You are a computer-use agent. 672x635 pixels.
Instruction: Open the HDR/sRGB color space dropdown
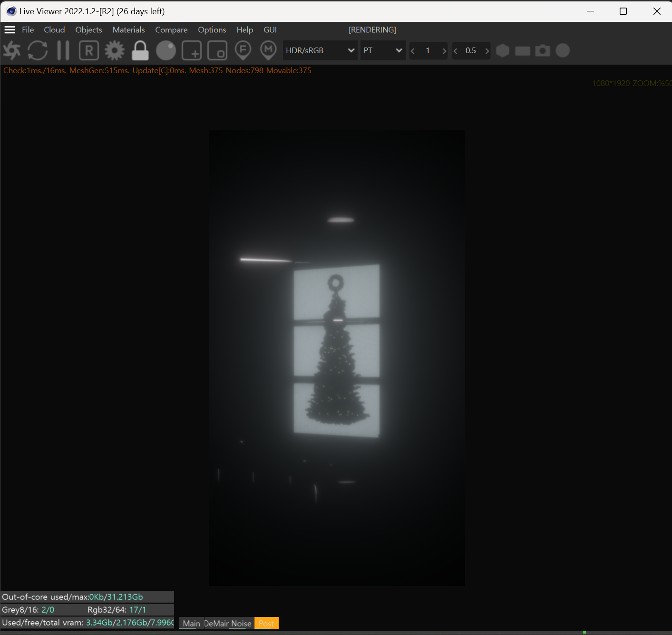320,50
